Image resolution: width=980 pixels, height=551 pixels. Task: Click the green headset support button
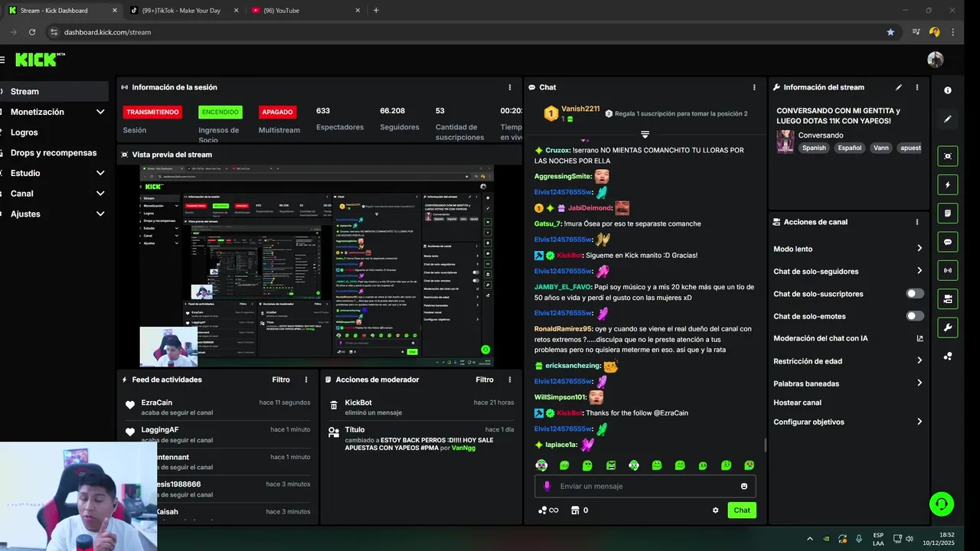coord(941,504)
